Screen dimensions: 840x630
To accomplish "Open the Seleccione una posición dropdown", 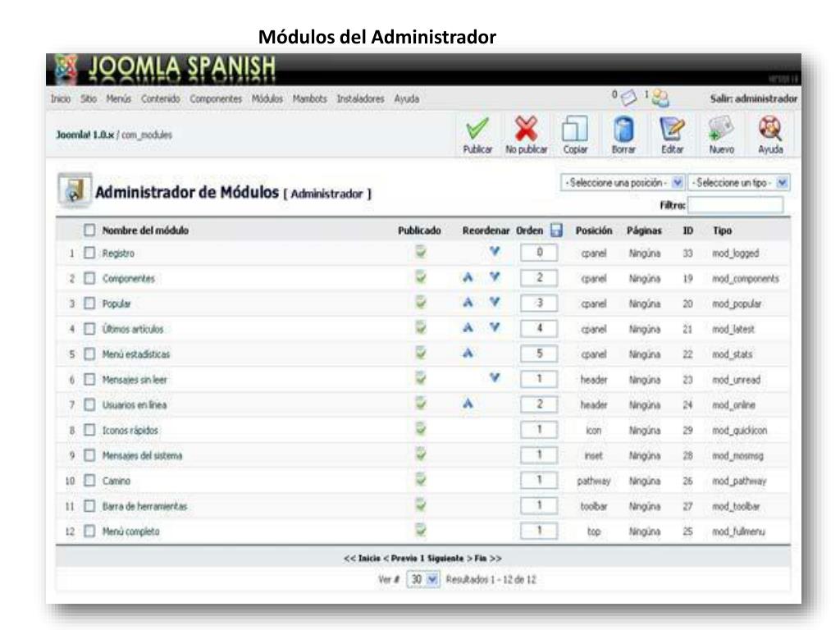I will click(x=623, y=183).
